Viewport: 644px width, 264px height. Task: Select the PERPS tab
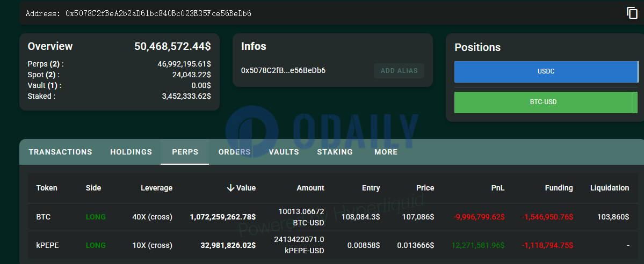185,152
